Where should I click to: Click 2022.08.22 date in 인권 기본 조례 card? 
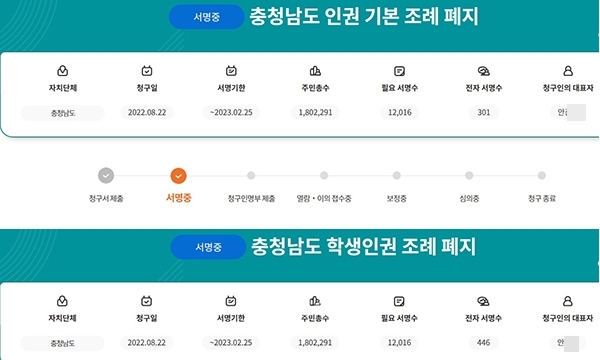[x=147, y=112]
